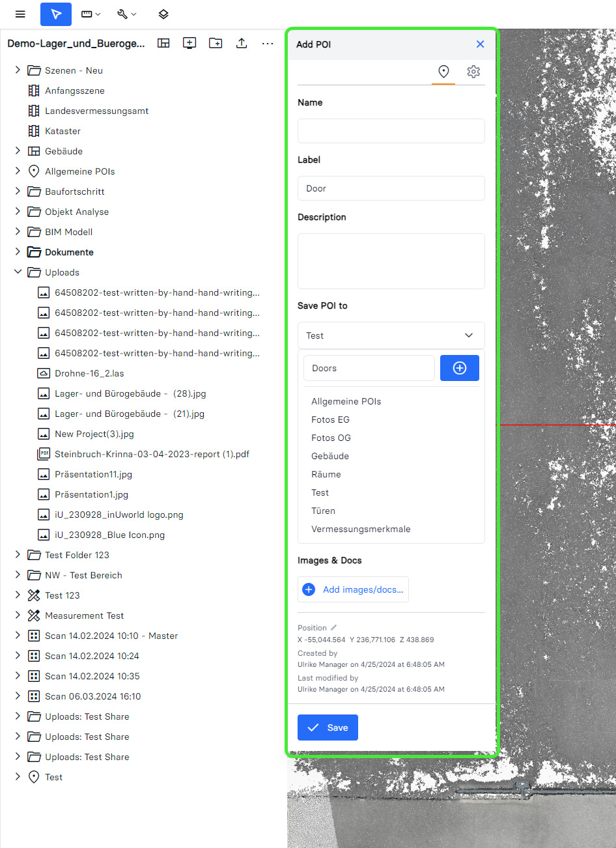Collapse the Uploads folder
Image resolution: width=616 pixels, height=848 pixels.
(x=18, y=272)
